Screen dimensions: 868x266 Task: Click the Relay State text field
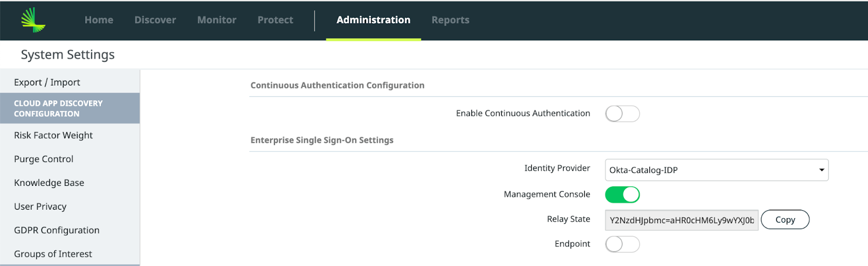(681, 220)
